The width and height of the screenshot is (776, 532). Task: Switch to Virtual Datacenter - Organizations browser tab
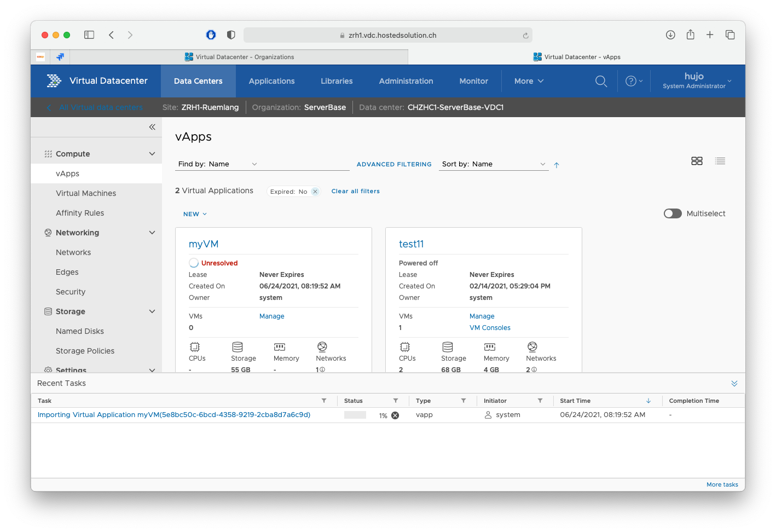click(x=239, y=57)
